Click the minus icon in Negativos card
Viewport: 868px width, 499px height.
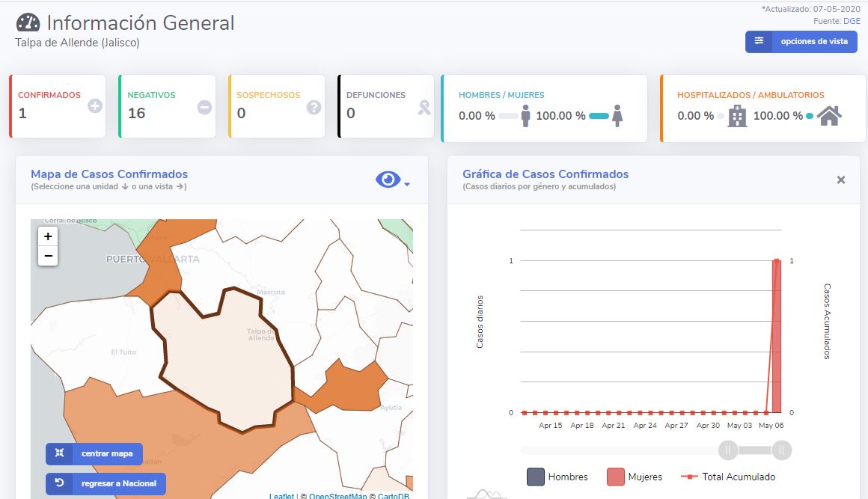204,107
